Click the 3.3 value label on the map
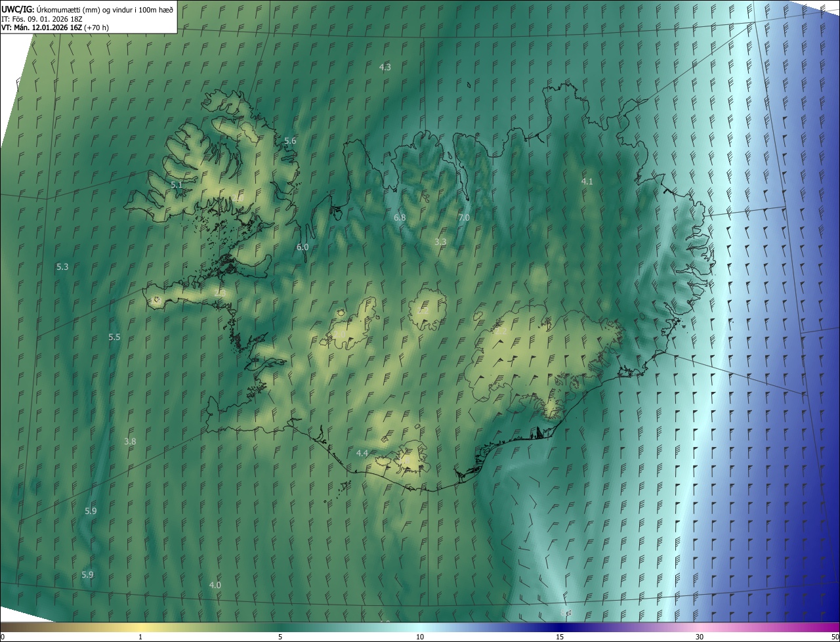The image size is (840, 642). click(x=440, y=242)
